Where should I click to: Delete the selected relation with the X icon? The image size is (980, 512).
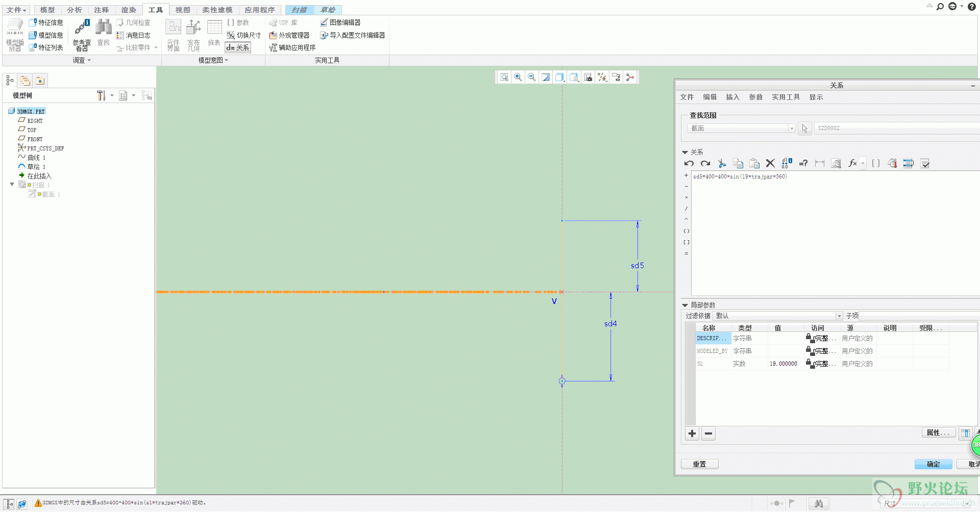pos(770,163)
